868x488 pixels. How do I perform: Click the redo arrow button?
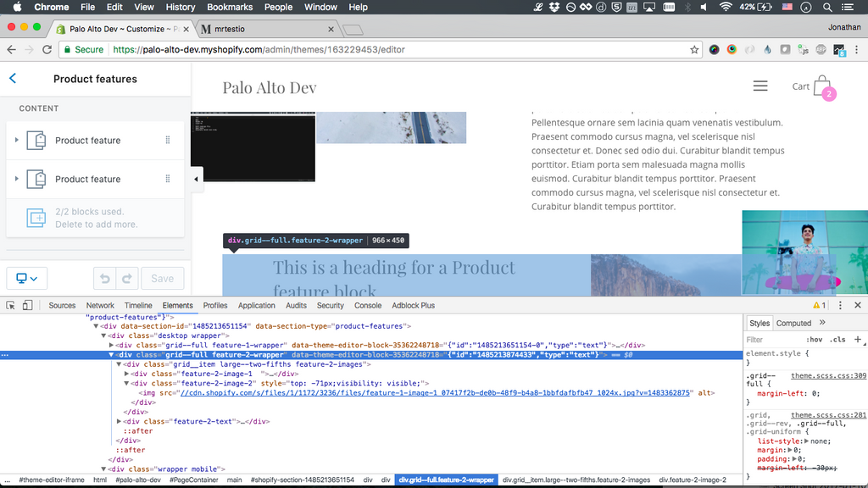127,278
